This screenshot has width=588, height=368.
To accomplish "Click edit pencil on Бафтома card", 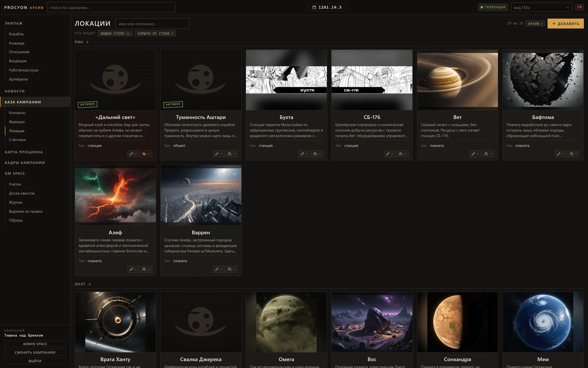I will pyautogui.click(x=561, y=154).
